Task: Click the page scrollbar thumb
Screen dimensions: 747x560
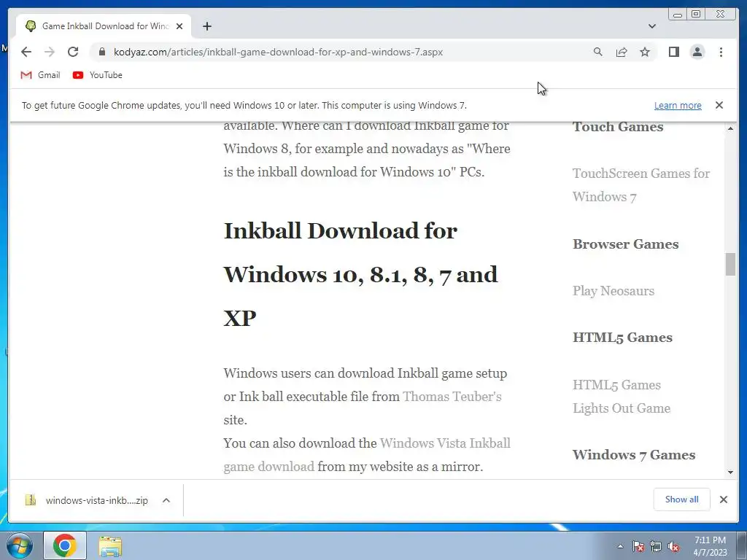Action: (730, 264)
